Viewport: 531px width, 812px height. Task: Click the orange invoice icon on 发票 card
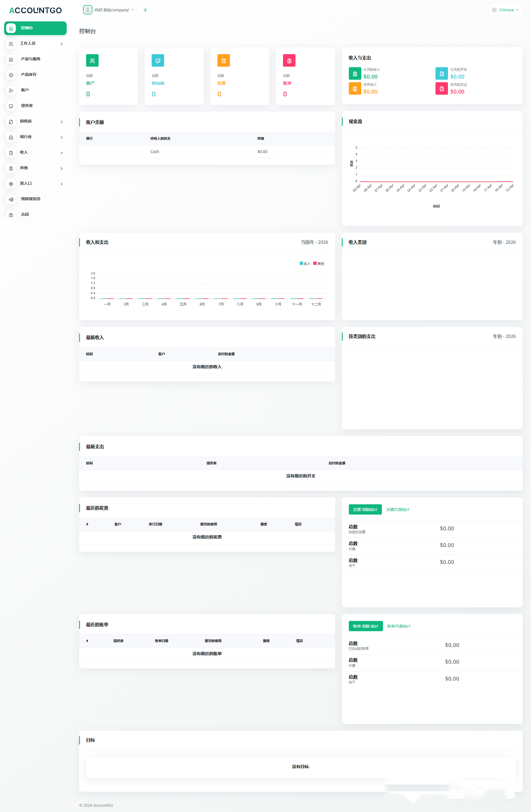[x=224, y=61]
